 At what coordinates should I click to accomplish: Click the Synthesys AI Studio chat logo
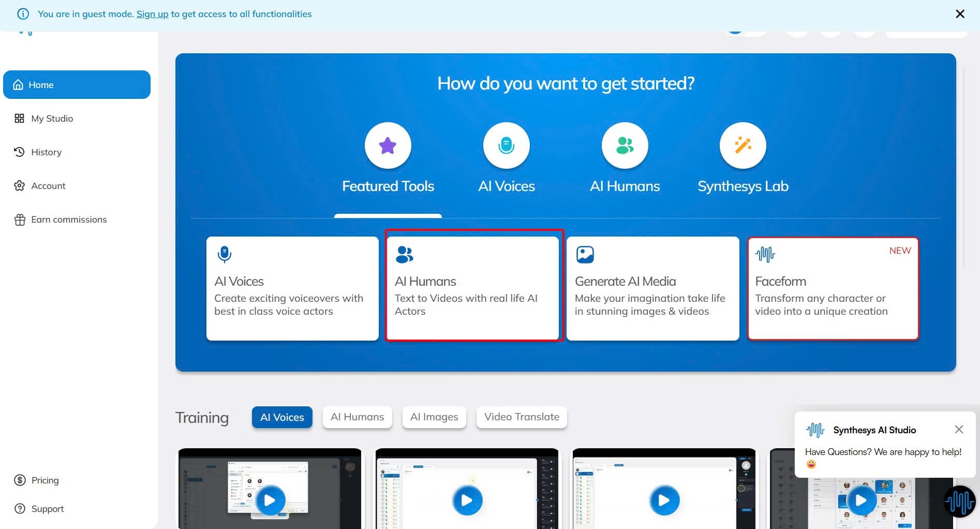(815, 430)
